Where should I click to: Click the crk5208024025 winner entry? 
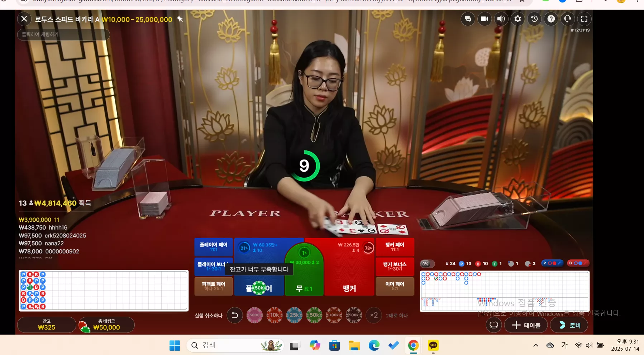[x=52, y=235]
